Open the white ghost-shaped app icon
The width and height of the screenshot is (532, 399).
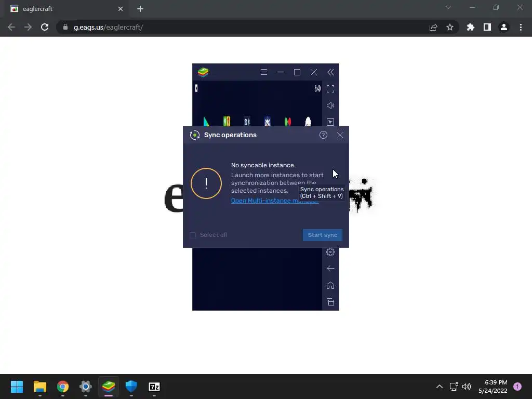308,122
